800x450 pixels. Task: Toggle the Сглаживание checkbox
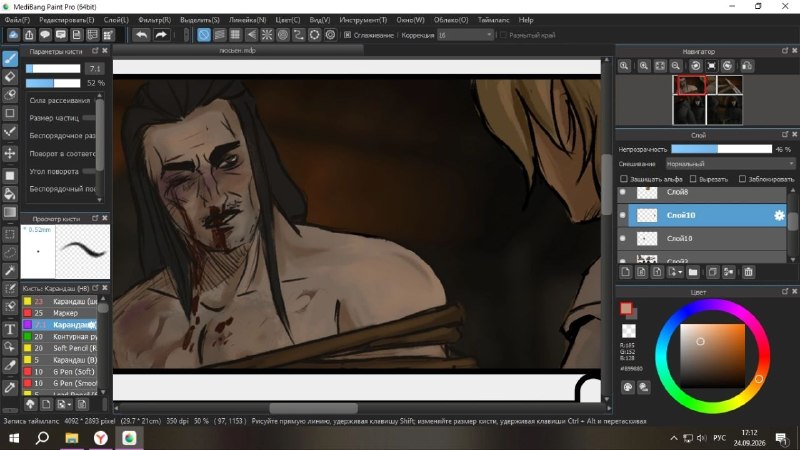pyautogui.click(x=347, y=35)
